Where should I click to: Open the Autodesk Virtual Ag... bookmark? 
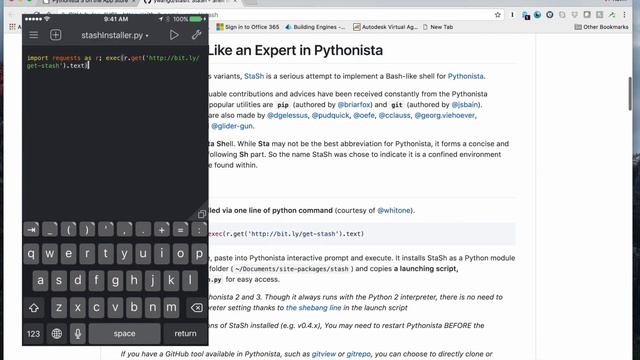coord(386,27)
